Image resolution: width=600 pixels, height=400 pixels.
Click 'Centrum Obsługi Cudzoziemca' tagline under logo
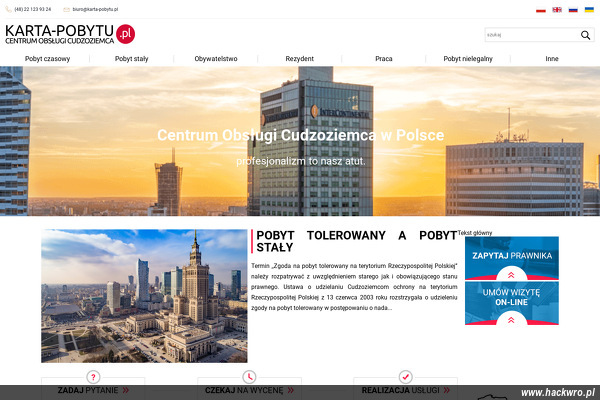coord(59,41)
